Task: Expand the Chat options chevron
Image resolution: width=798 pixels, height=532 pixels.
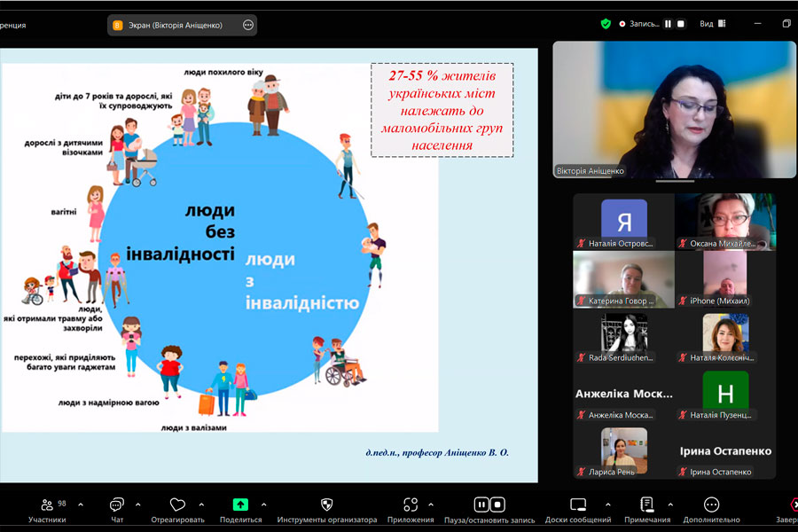Action: tap(138, 505)
